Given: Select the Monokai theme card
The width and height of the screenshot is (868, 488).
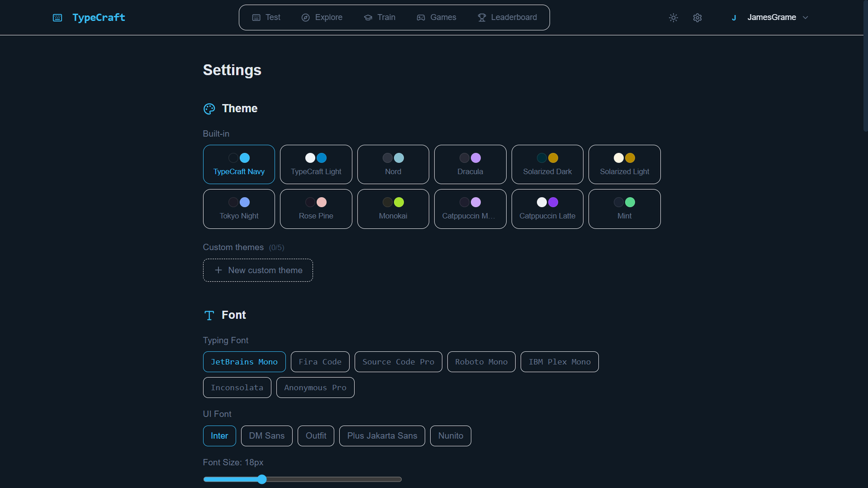Looking at the screenshot, I should click(393, 209).
